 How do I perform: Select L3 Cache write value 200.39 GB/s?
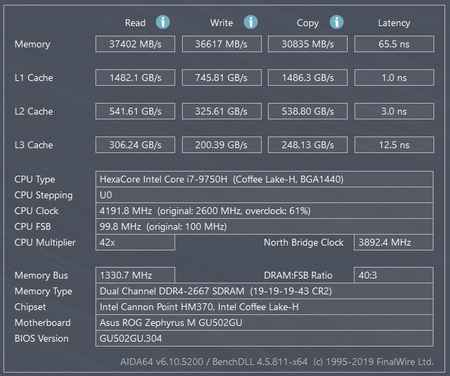221,145
